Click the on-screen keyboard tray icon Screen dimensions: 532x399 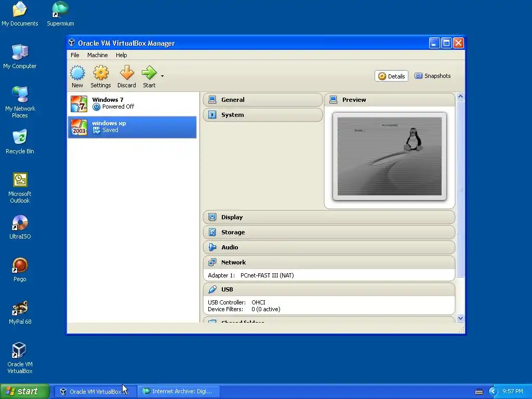tap(478, 392)
